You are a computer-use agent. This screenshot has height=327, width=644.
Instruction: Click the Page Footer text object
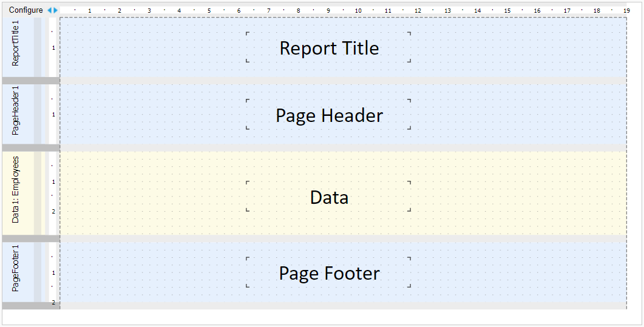point(328,273)
